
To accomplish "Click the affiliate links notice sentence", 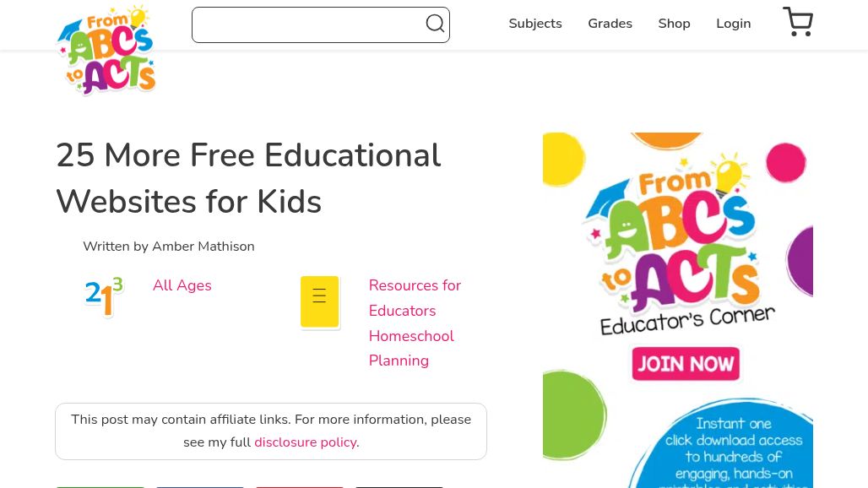I will (270, 420).
